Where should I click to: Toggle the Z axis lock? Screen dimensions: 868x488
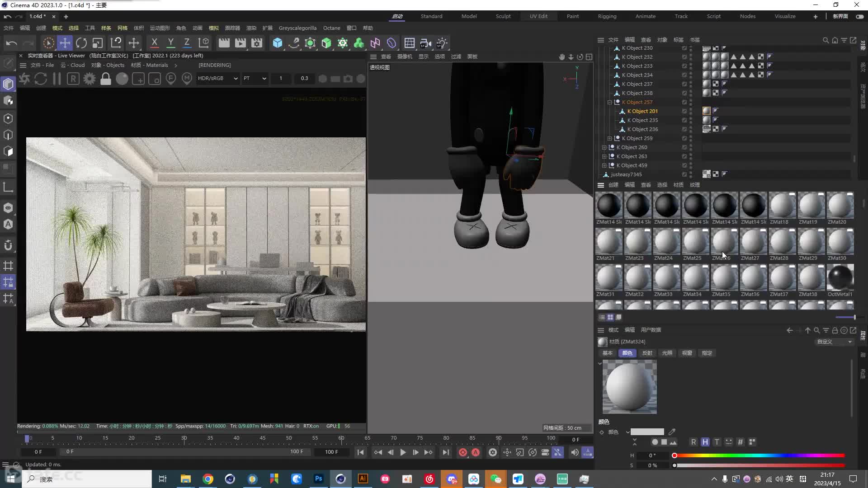pyautogui.click(x=187, y=43)
